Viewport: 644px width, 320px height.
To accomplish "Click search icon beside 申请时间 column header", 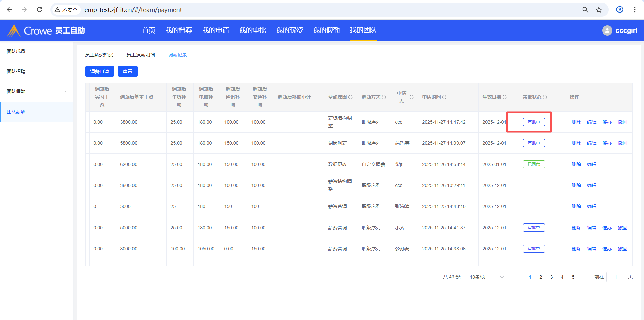I will pos(444,97).
